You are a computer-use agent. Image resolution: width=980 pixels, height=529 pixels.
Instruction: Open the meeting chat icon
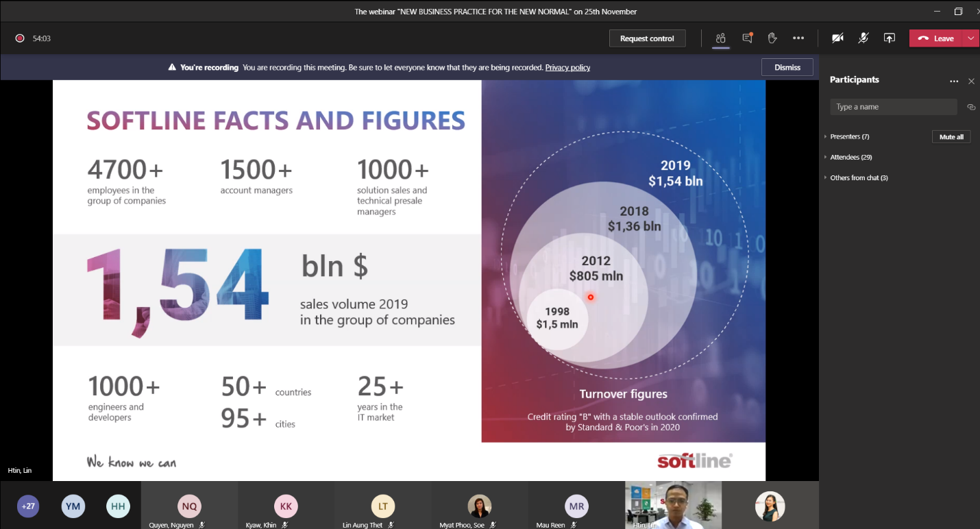747,38
